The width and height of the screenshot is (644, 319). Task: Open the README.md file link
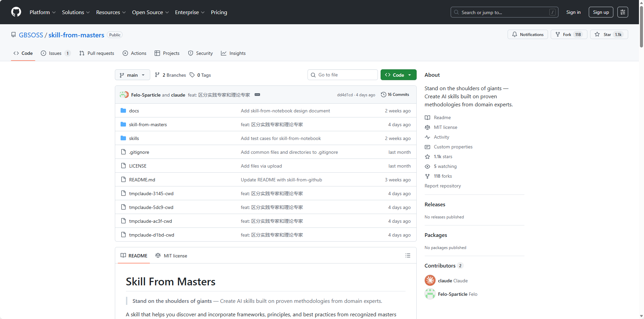pos(142,180)
